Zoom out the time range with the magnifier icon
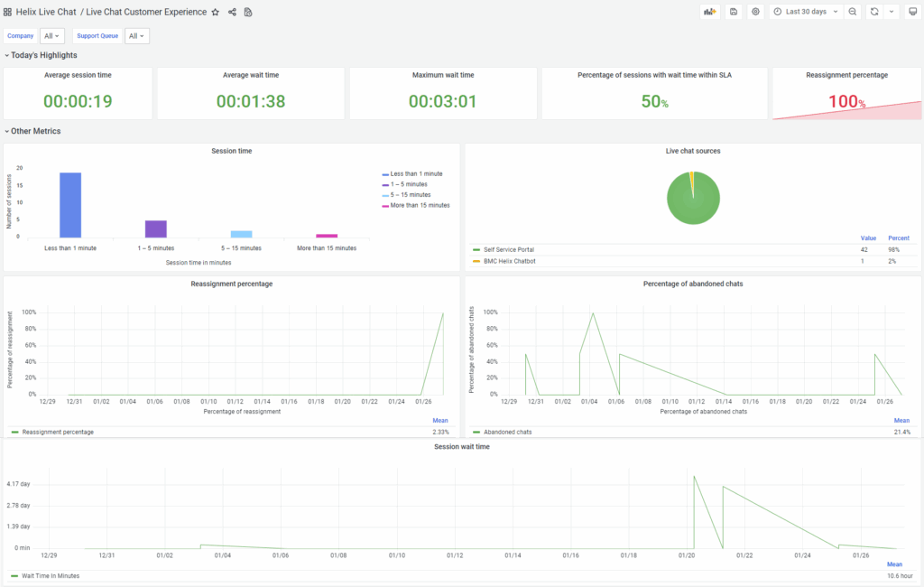Viewport: 924px width, 587px height. pyautogui.click(x=853, y=12)
